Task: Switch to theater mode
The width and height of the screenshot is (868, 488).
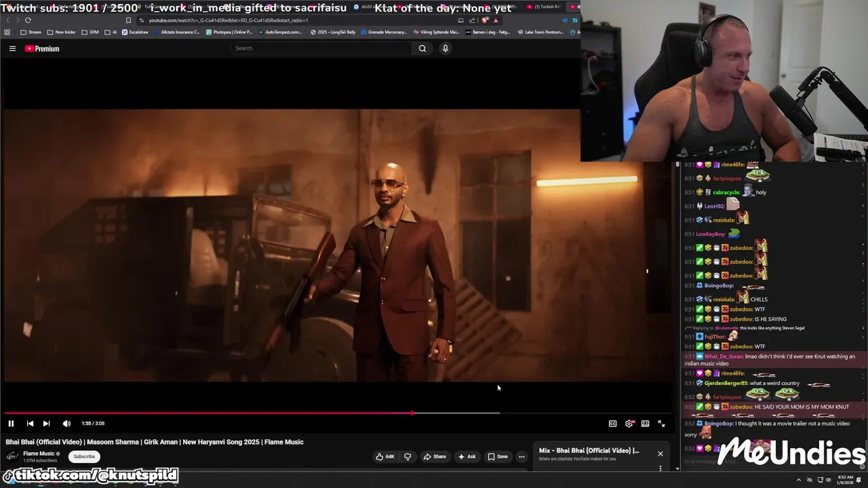Action: coord(646,424)
